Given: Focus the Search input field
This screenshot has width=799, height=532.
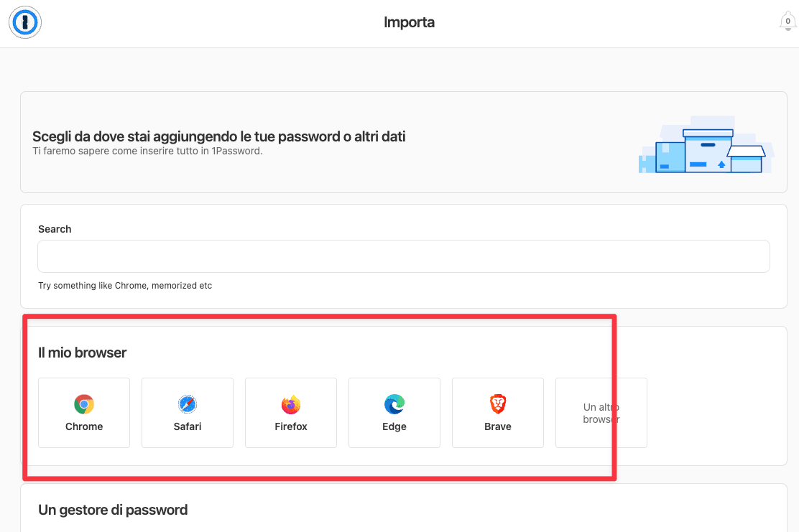Looking at the screenshot, I should (x=404, y=256).
